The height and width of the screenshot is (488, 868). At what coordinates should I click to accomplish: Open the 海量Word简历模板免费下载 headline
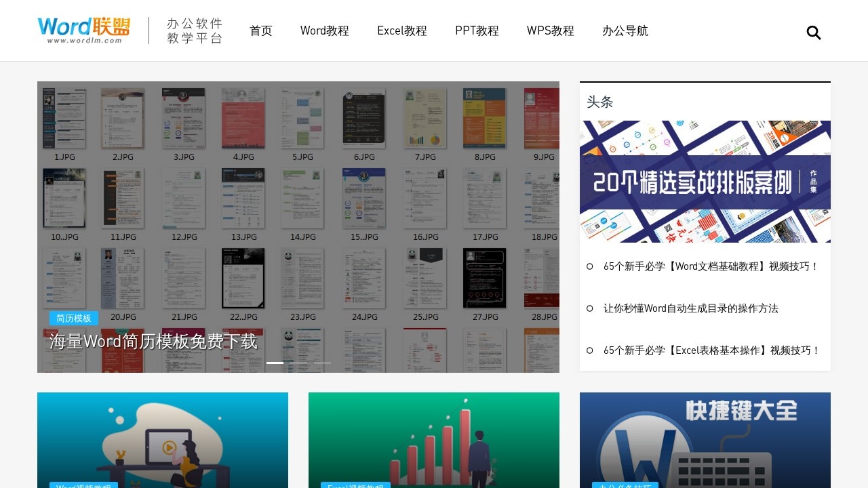click(x=153, y=342)
